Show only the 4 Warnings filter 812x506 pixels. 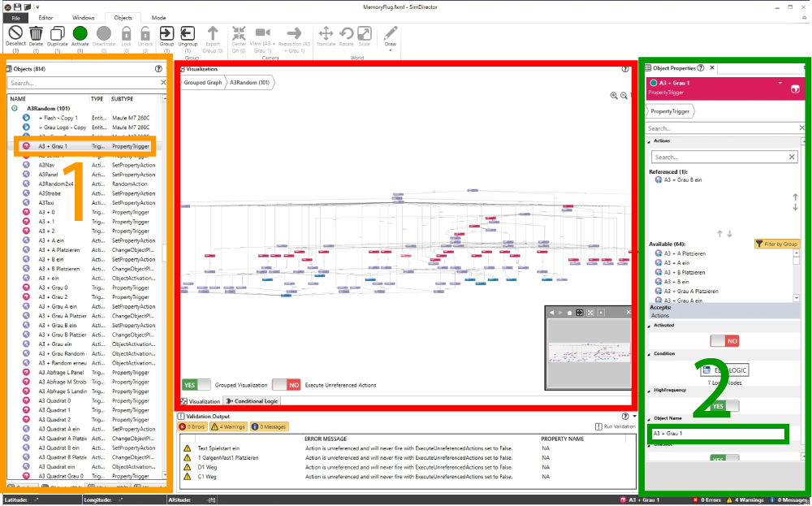(229, 426)
